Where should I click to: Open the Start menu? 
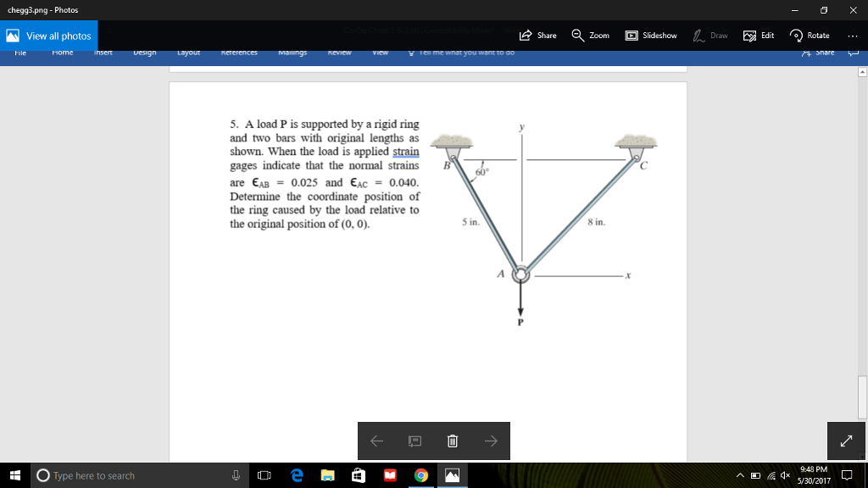[13, 475]
